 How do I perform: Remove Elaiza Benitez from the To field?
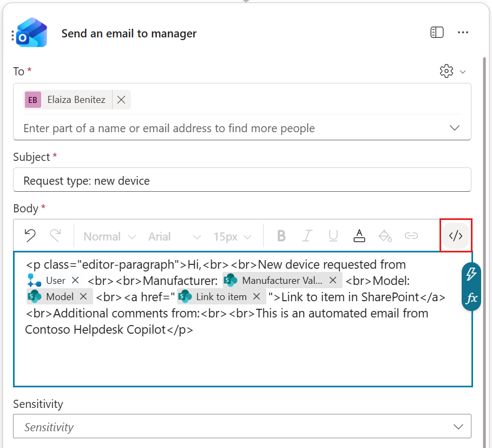tap(121, 99)
